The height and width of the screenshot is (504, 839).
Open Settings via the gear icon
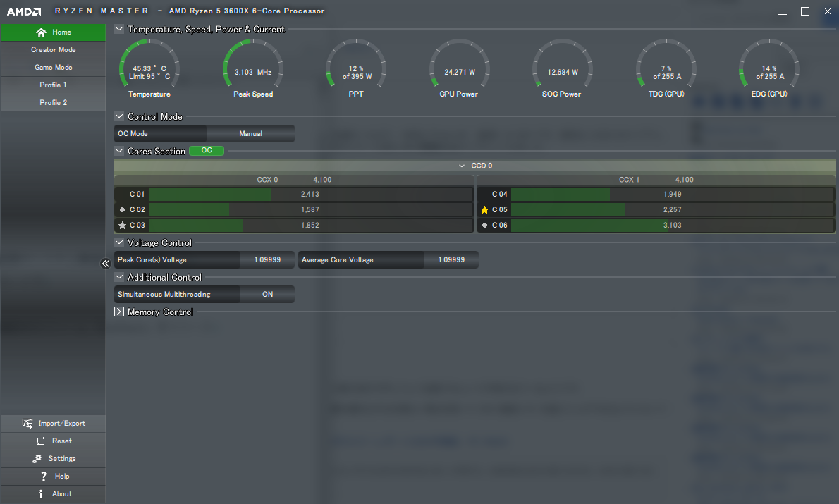[x=37, y=459]
